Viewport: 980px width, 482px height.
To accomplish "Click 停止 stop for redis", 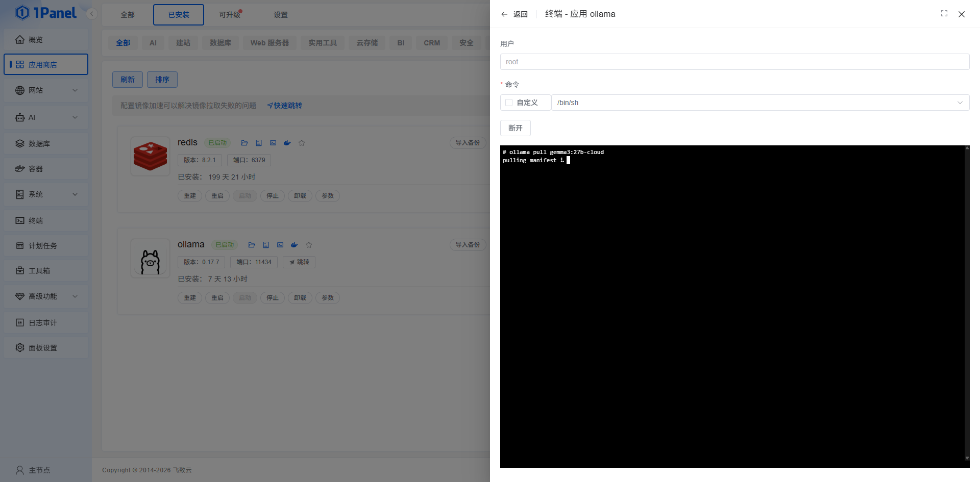I will tap(273, 196).
